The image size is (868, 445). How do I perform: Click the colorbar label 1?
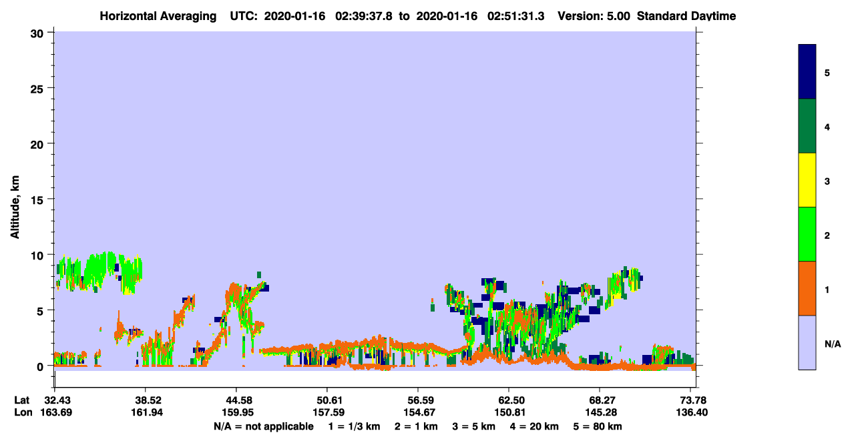tap(827, 289)
